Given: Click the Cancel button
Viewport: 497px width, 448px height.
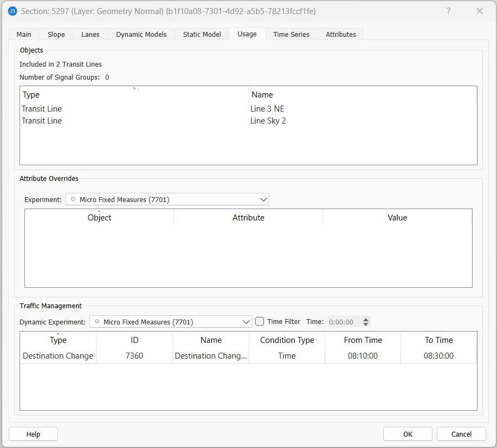Looking at the screenshot, I should click(x=461, y=434).
